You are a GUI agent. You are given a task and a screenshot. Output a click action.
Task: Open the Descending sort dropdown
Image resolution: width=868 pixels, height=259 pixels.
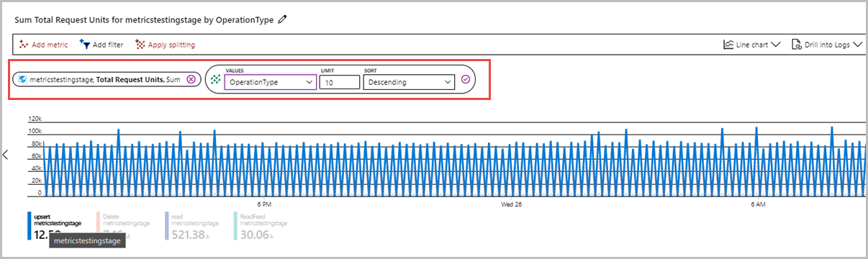[x=409, y=82]
